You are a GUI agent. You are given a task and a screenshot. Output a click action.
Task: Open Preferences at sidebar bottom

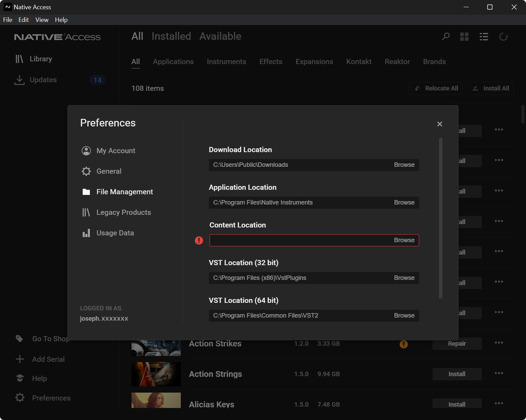click(43, 398)
